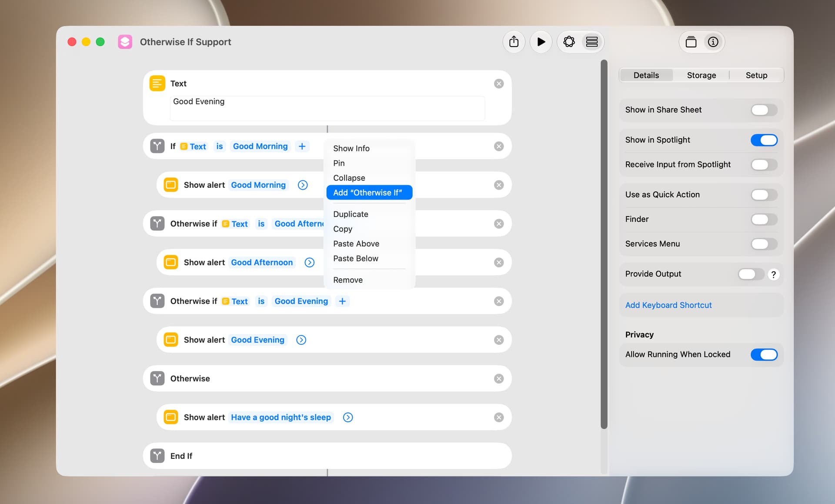Choose Add "Otherwise If" from context menu

click(369, 193)
